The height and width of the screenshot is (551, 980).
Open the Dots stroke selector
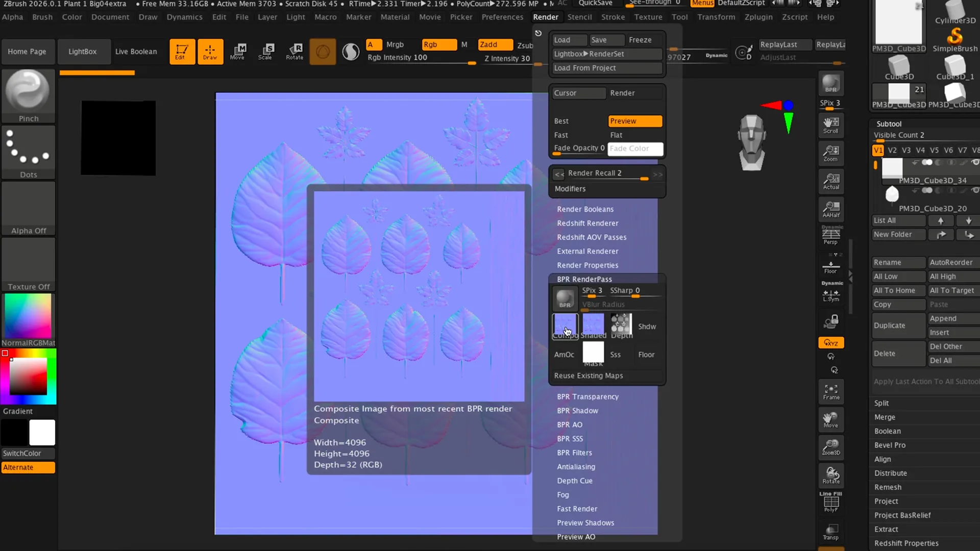29,153
